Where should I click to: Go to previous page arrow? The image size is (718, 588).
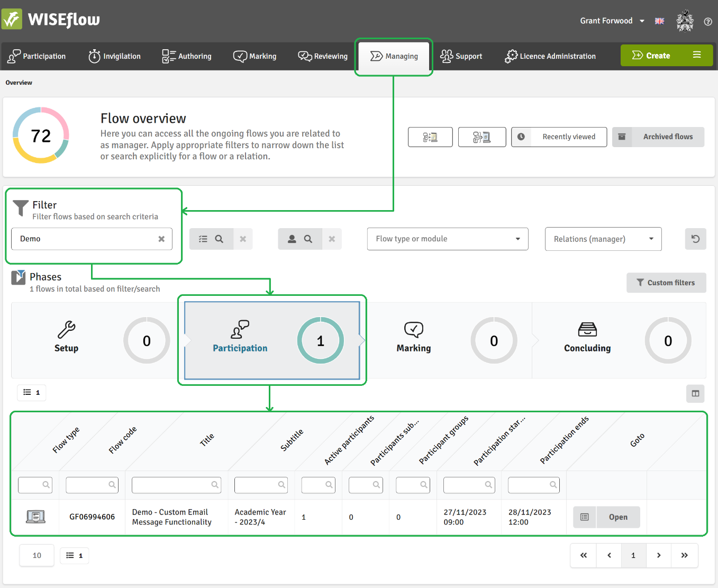pos(609,555)
